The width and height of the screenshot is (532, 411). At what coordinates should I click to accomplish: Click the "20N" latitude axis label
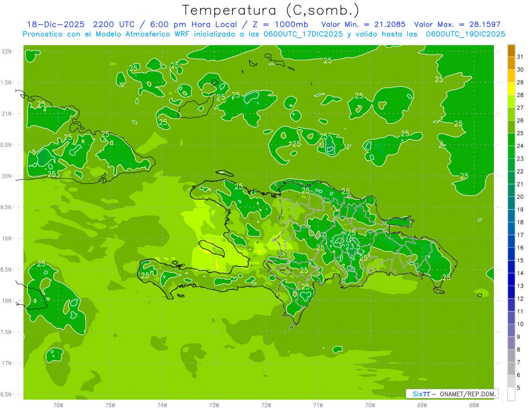tap(6, 176)
